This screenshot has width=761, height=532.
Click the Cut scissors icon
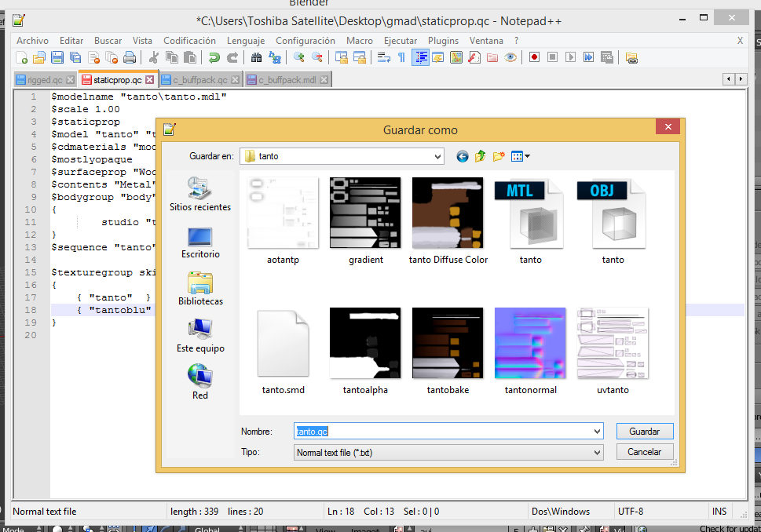pyautogui.click(x=154, y=57)
